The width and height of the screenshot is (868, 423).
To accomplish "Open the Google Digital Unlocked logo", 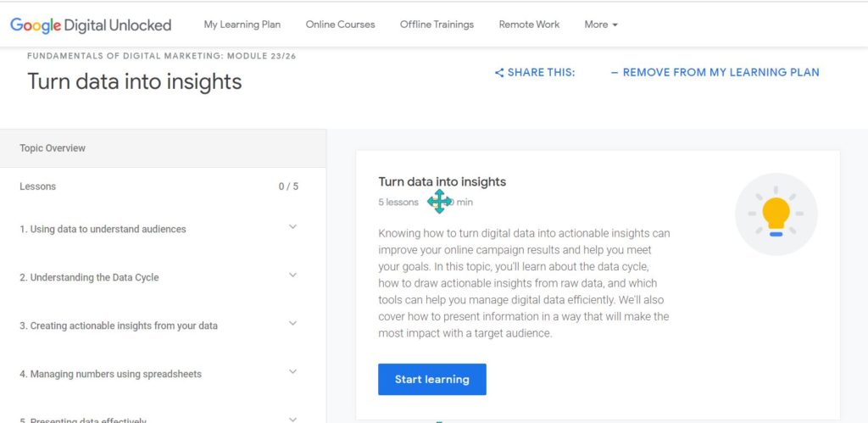I will point(91,25).
